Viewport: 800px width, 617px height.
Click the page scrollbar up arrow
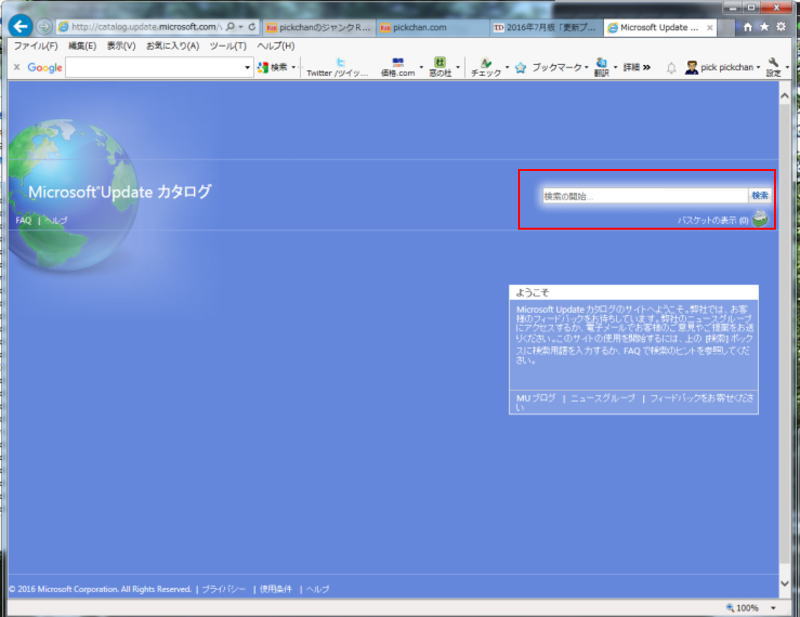click(x=784, y=95)
